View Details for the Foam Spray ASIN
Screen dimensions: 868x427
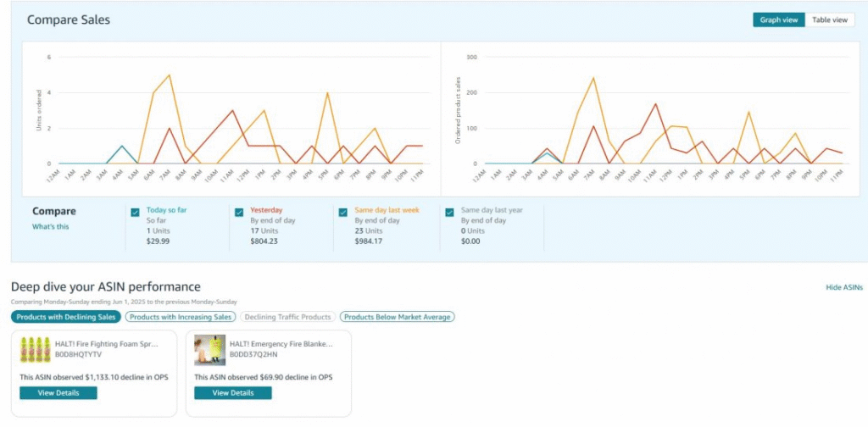58,393
